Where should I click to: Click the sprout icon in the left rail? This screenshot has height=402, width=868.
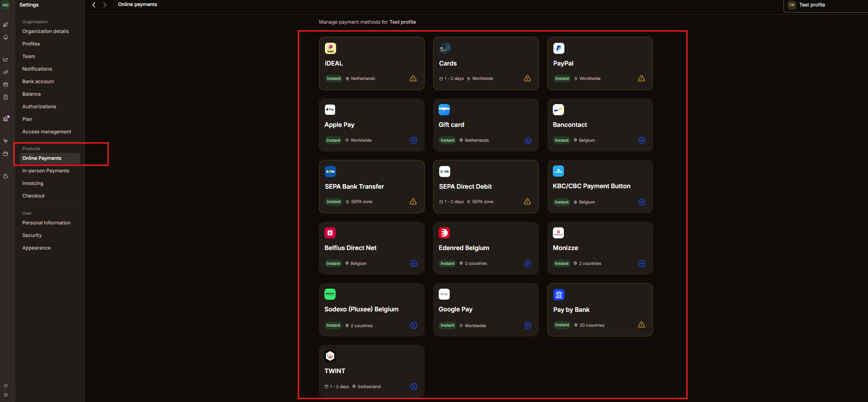(6, 141)
